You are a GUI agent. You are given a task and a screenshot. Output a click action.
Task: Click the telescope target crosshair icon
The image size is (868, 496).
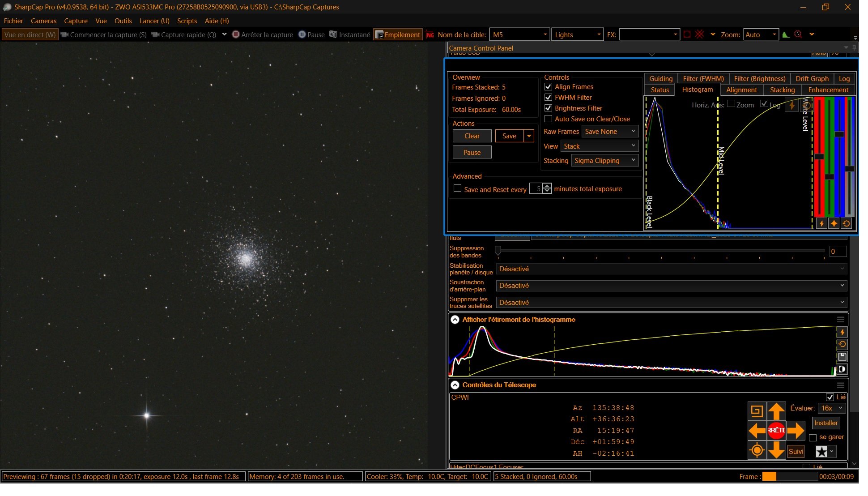(757, 450)
